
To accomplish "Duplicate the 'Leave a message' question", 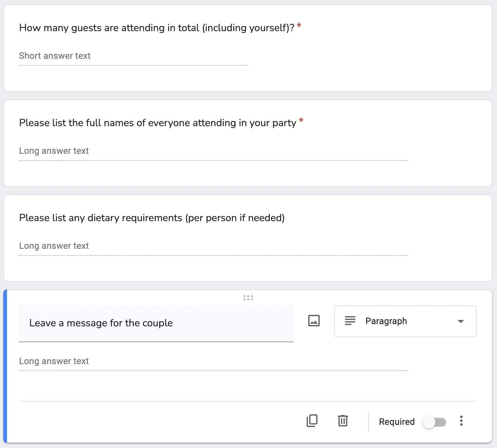I will click(x=312, y=421).
